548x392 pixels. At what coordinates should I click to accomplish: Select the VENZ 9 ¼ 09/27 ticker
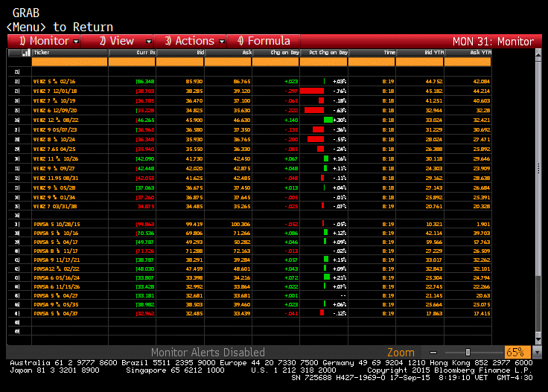pos(54,168)
